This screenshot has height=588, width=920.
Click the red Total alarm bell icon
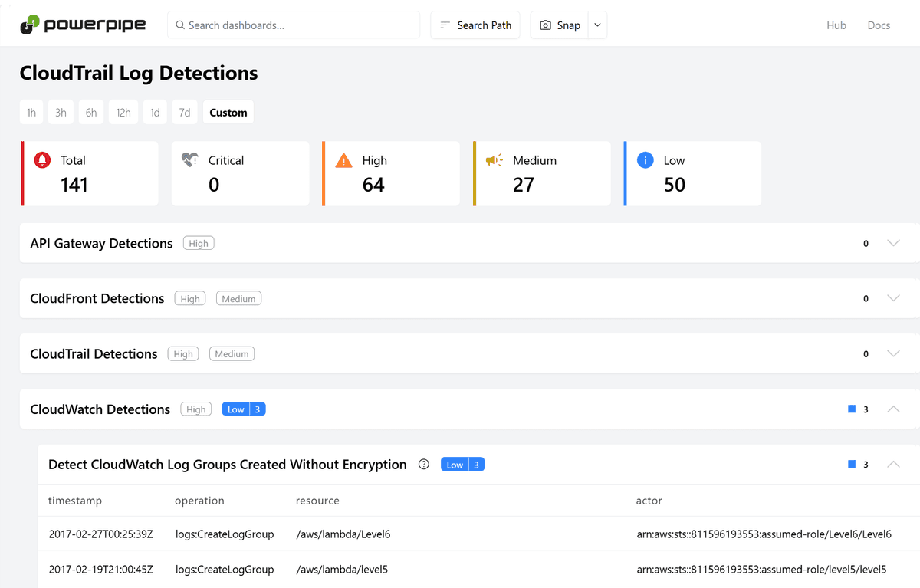tap(42, 160)
